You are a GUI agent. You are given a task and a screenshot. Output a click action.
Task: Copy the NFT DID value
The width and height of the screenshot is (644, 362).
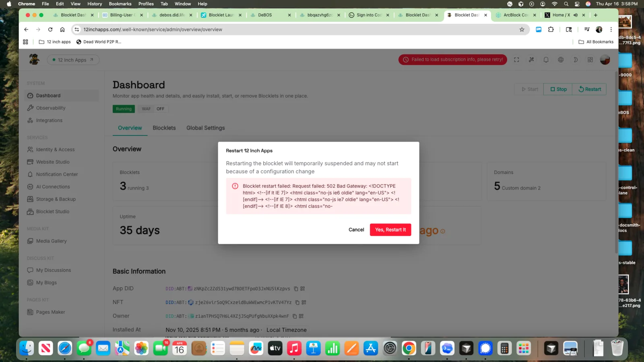[x=297, y=302]
